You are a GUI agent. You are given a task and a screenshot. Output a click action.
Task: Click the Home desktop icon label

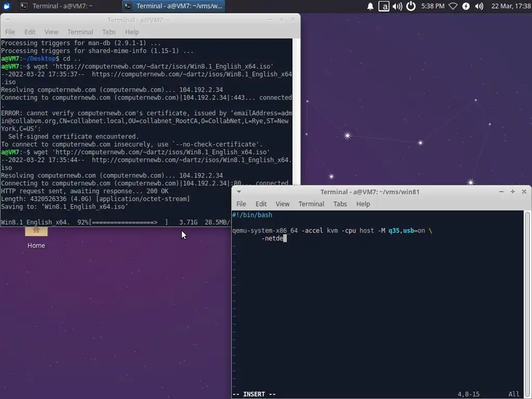pos(36,245)
